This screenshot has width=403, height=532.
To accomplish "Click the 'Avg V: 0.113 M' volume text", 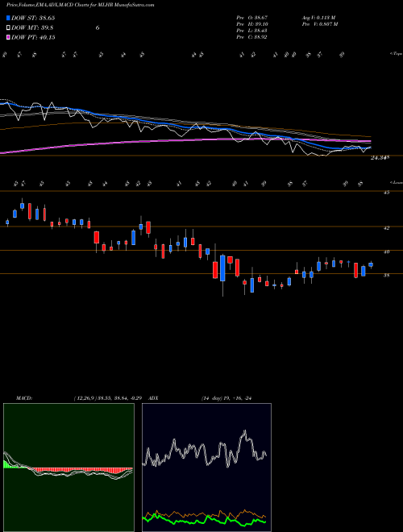I will (318, 17).
